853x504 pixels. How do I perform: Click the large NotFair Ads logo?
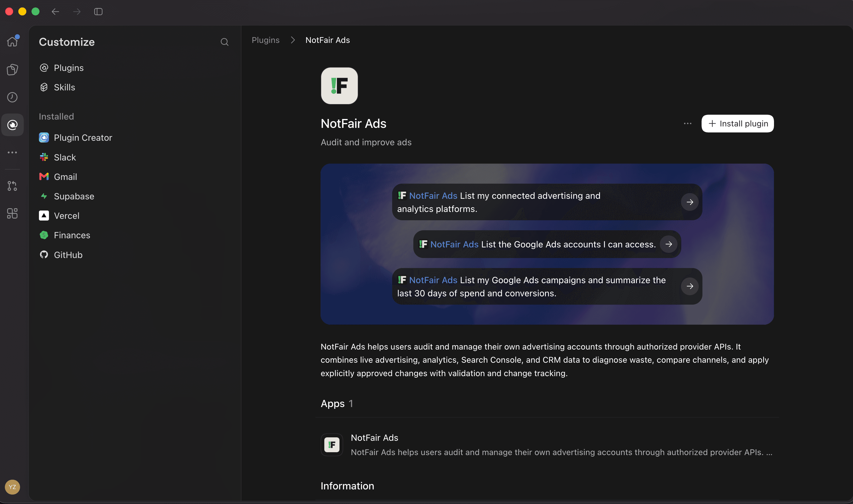pyautogui.click(x=339, y=86)
